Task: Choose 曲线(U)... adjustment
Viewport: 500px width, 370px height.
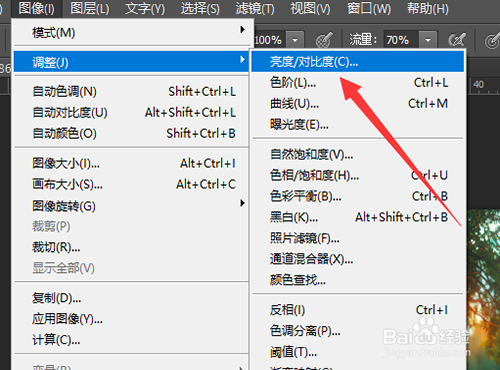Action: click(x=358, y=103)
